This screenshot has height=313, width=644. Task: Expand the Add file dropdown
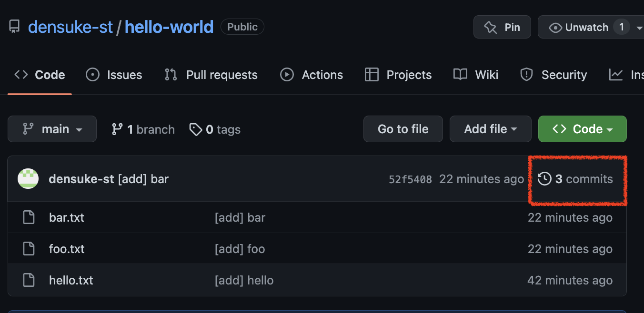491,129
